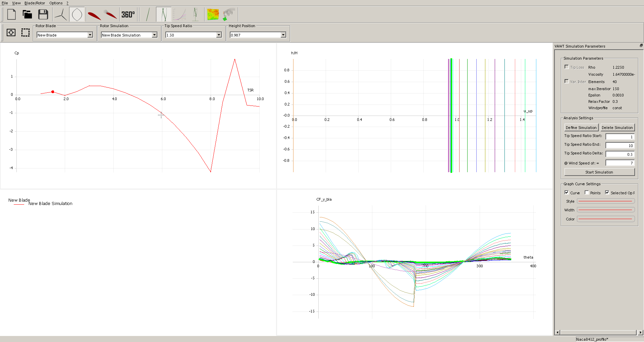Open the red airfoil design icon
The image size is (644, 342).
(x=94, y=14)
